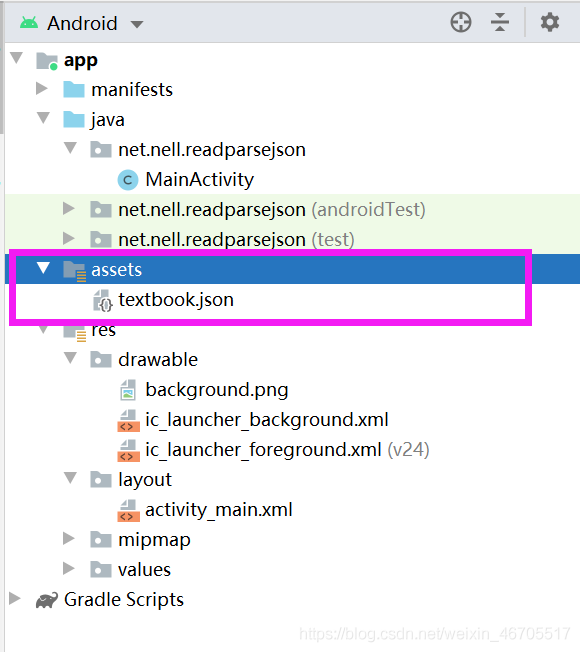Screen dimensions: 580x652
Task: Select the drawable folder label
Action: click(x=158, y=360)
